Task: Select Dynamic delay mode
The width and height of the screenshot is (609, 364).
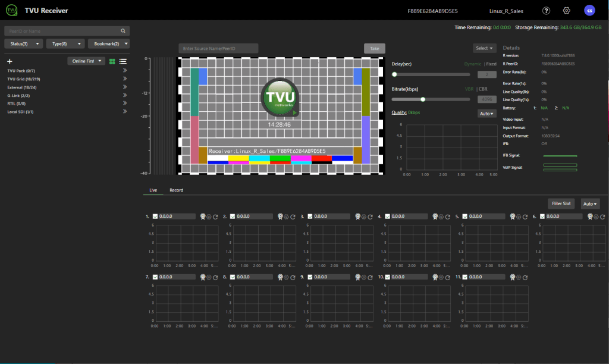Action: pos(473,64)
